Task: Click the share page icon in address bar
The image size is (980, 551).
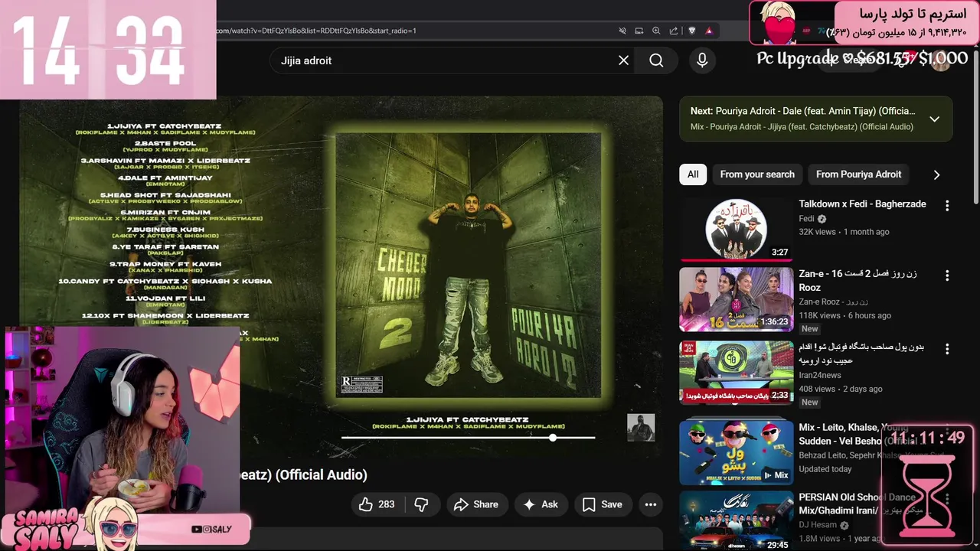Action: point(674,31)
